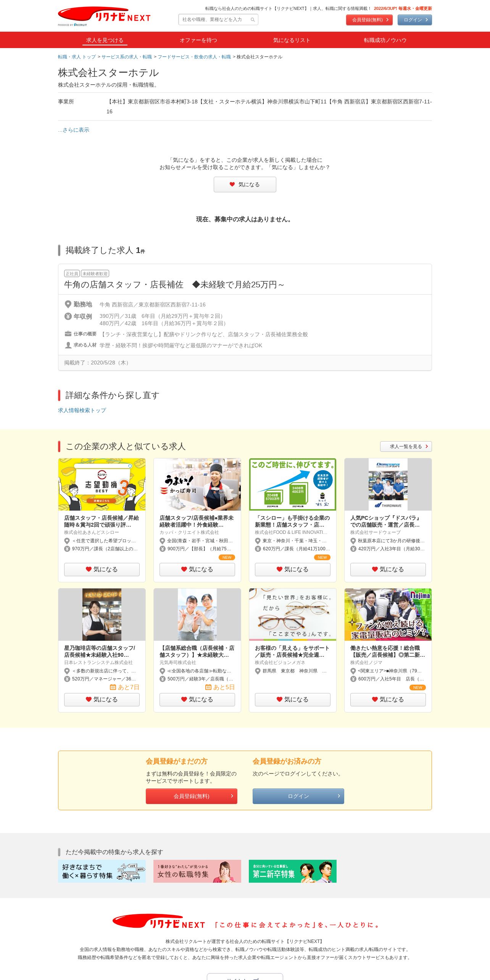Favorite the サードウェーブ job with 気になる
Image resolution: width=490 pixels, height=980 pixels.
point(388,569)
